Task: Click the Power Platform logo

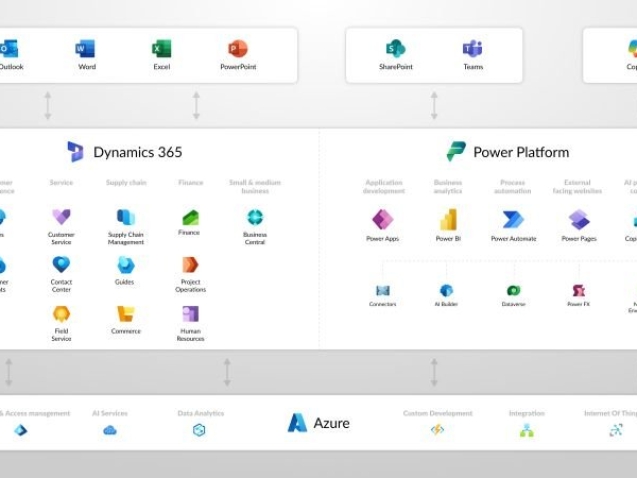Action: 456,151
